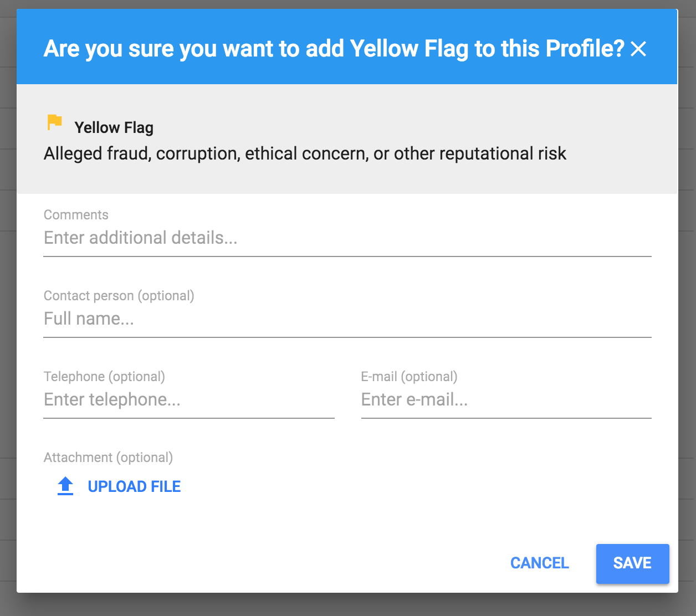This screenshot has width=696, height=616.
Task: Click the Telephone (optional) label
Action: coord(104,377)
